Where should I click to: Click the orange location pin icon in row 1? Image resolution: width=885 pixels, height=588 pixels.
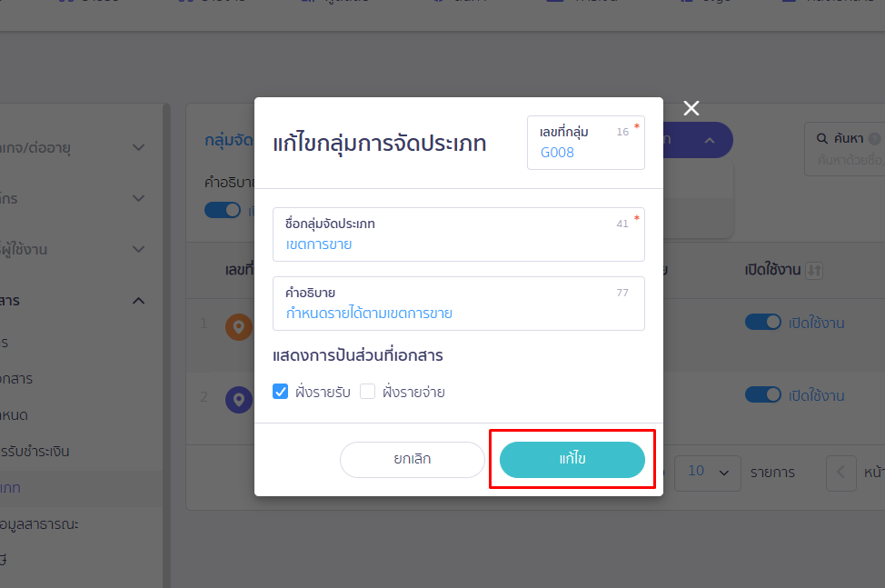point(238,327)
